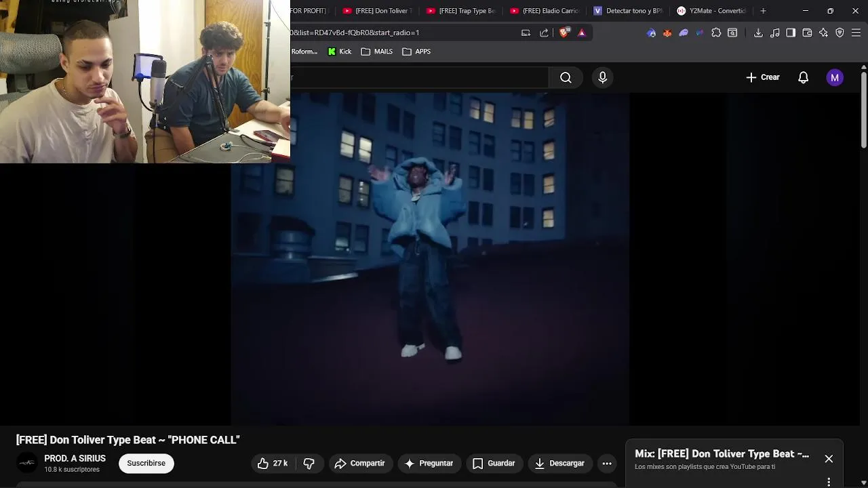This screenshot has width=868, height=488.
Task: Click the Compartir share button
Action: coord(360,464)
